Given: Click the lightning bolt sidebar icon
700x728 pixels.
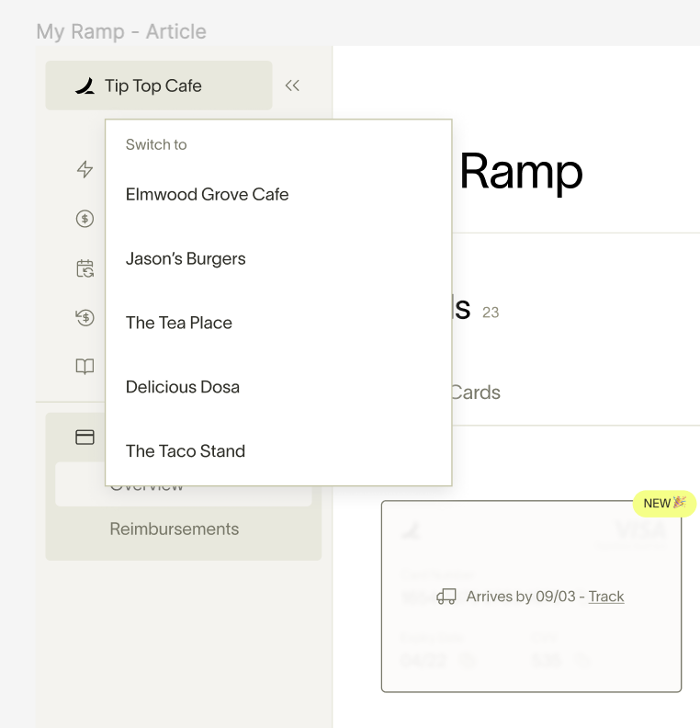Looking at the screenshot, I should [85, 169].
